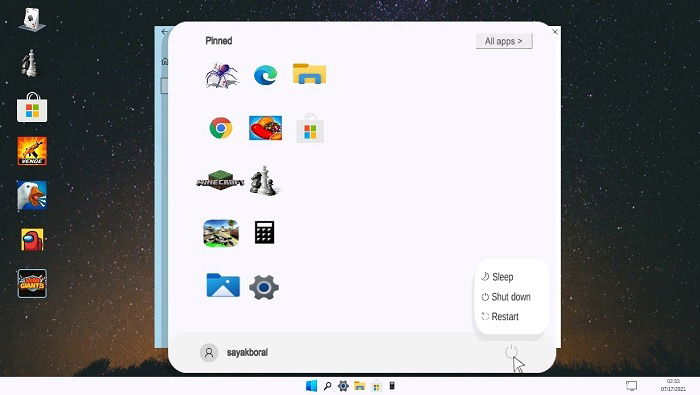
Task: Click the taskbar date and time
Action: 673,385
